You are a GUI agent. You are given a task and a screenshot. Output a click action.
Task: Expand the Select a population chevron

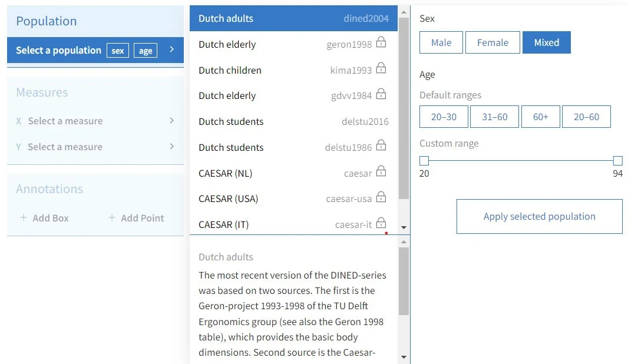172,49
